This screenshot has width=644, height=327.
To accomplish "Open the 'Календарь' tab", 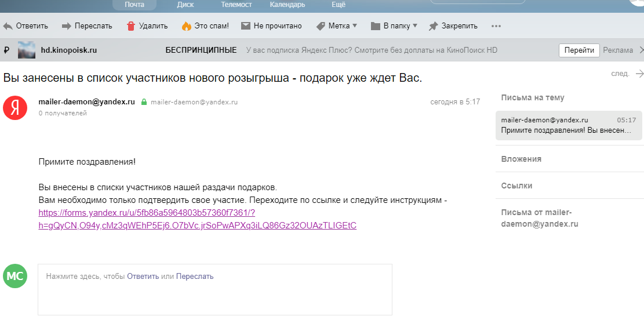I will [287, 5].
